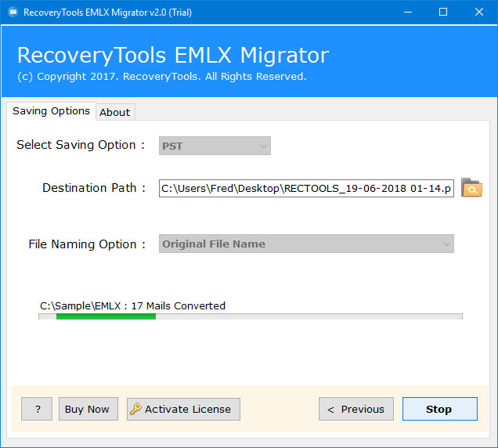Click the green conversion progress bar
The height and width of the screenshot is (448, 498).
coord(251,316)
